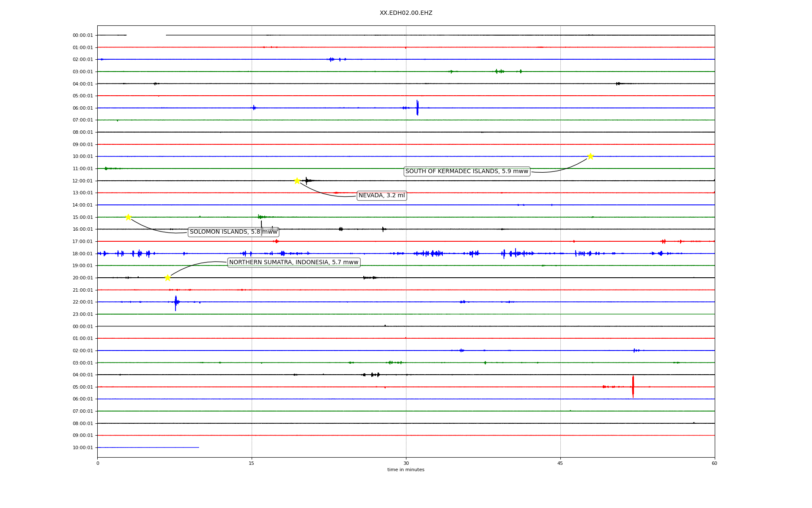Screen dimensions: 812x508
Task: Click the 45 minute tick label
Action: click(x=560, y=463)
